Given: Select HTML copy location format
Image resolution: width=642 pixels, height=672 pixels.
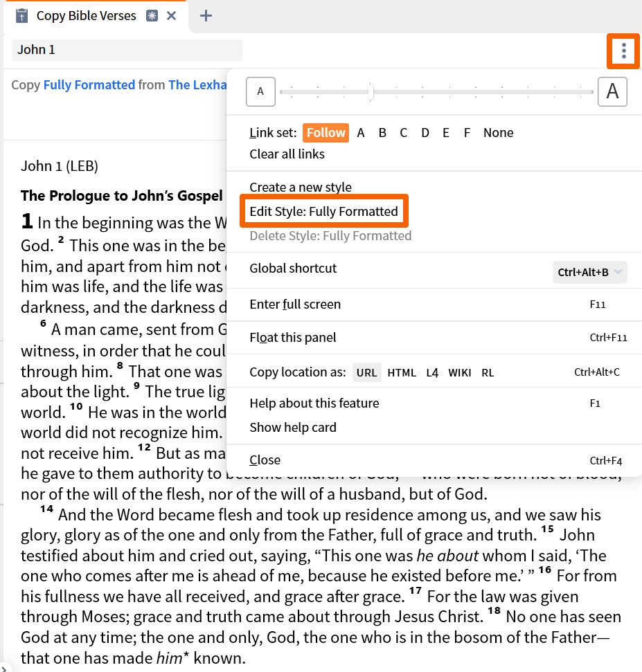Looking at the screenshot, I should pos(402,372).
